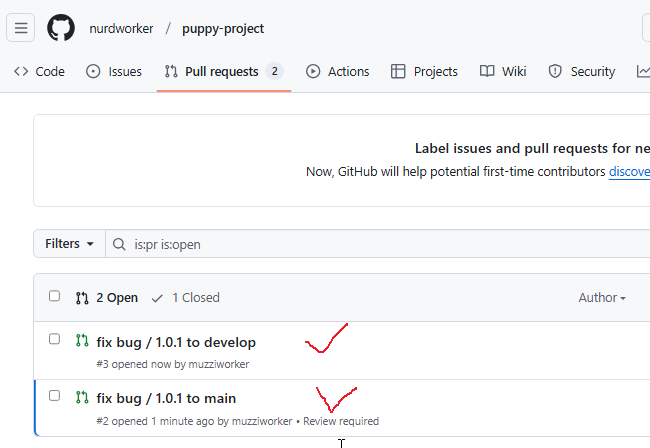Click the "#2 opened 1 minute ago" text
This screenshot has height=448, width=650.
(x=156, y=421)
